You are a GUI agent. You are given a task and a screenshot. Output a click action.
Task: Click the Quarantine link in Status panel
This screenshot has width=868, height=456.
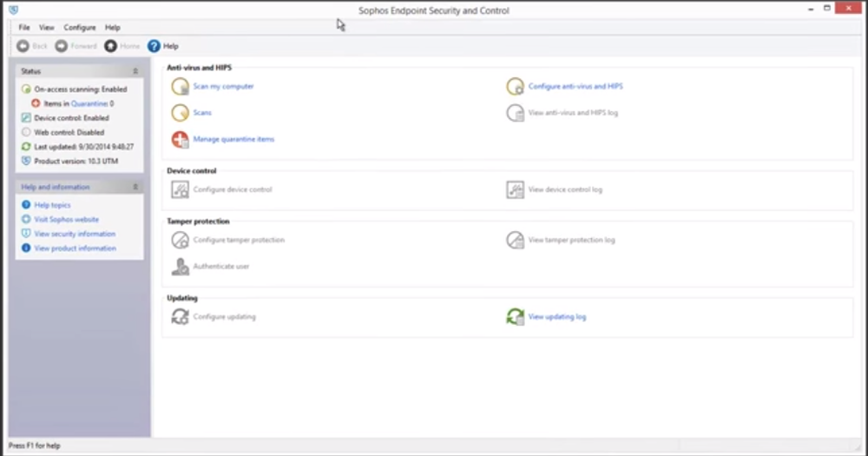tap(89, 103)
